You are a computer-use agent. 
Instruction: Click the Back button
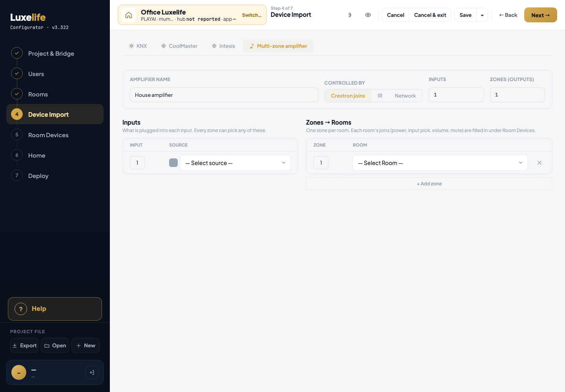click(x=508, y=15)
